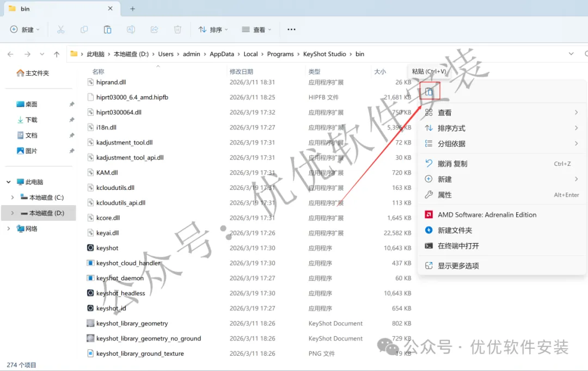Open 桌面 in the sidebar

(x=27, y=104)
